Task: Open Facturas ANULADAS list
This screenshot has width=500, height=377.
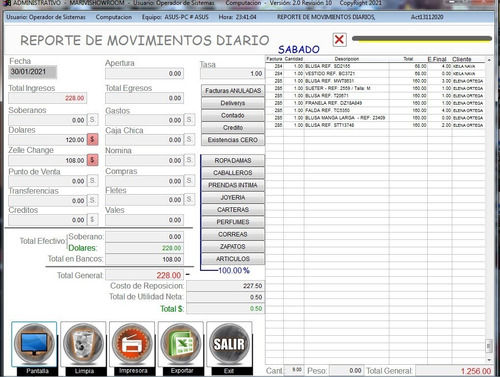Action: coord(233,91)
